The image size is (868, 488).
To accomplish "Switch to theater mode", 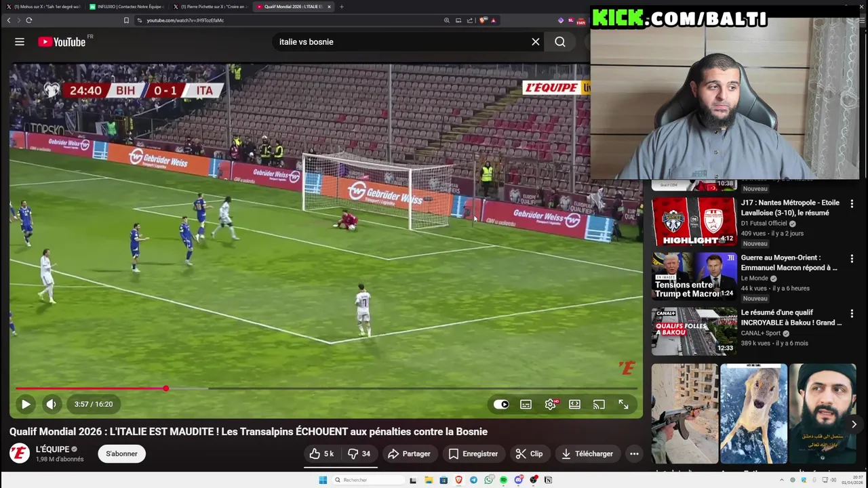I will click(574, 405).
